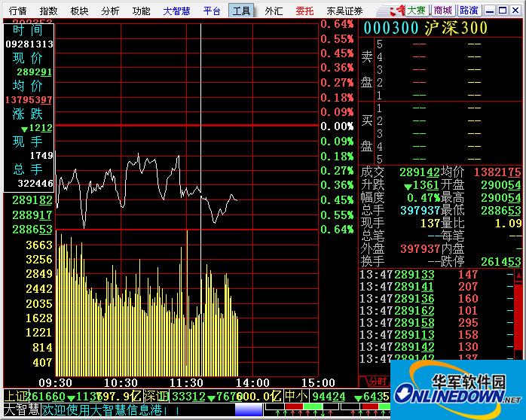Open the 东吴证券 broker menu
Screen dimensions: 526x420
[x=344, y=11]
